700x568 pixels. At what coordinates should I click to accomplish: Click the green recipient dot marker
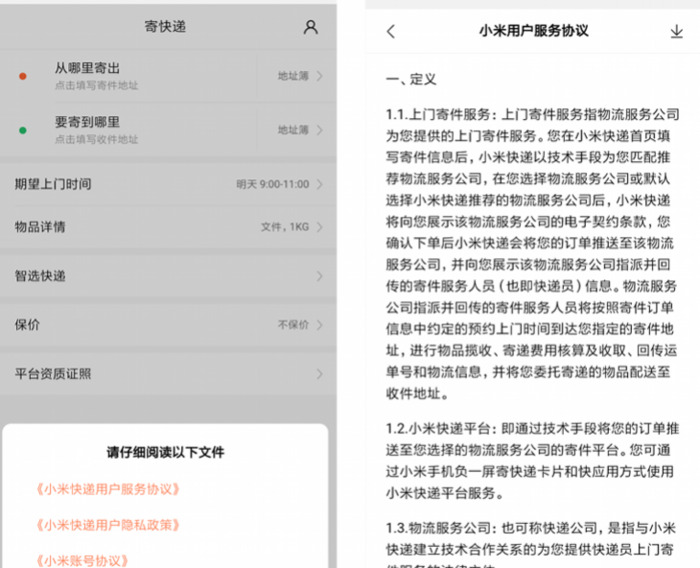pos(23,130)
